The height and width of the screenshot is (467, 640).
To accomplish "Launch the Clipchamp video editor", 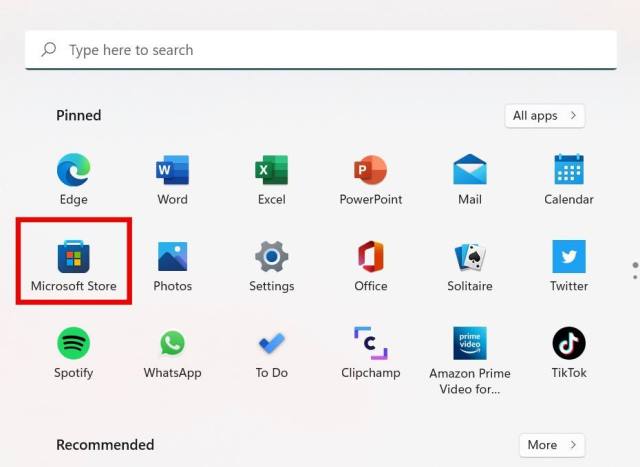I will 371,353.
